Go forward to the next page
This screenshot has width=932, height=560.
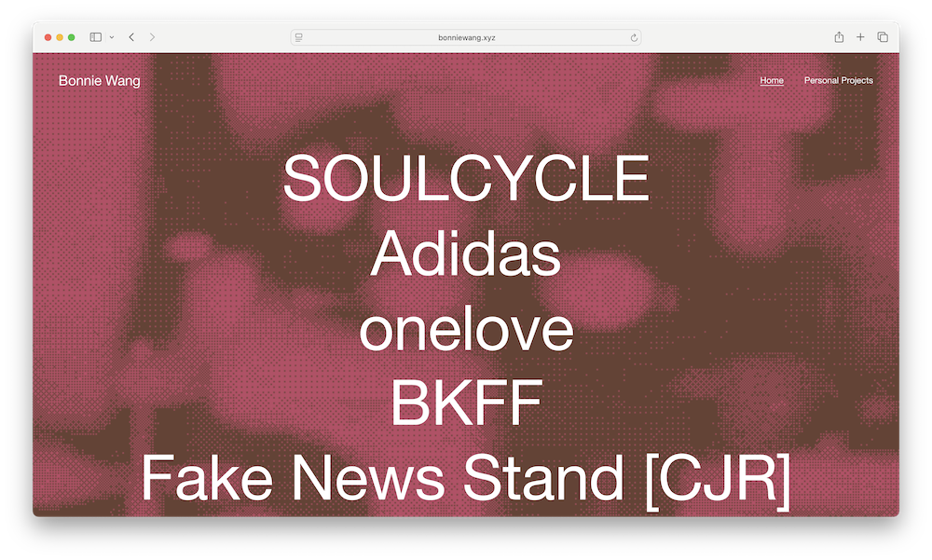pos(152,37)
